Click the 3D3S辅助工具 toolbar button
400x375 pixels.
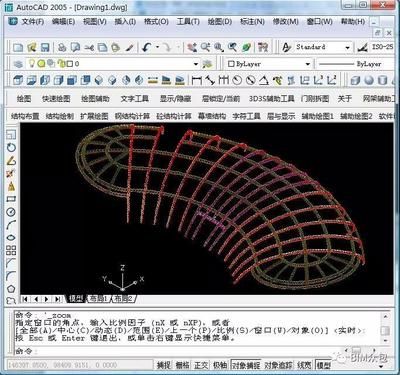point(272,98)
